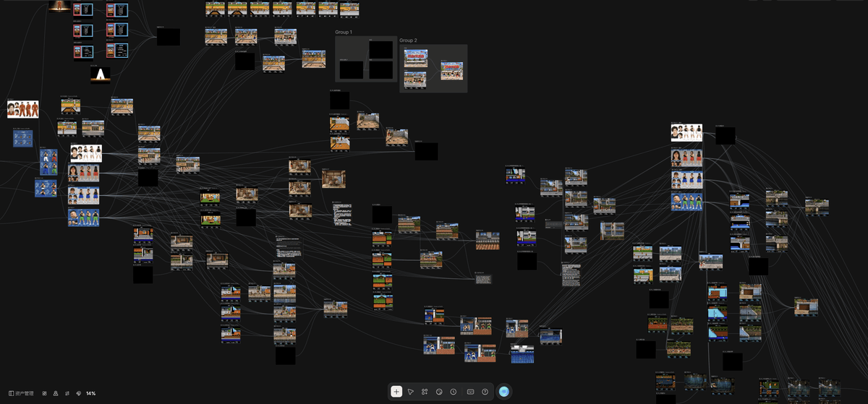Select the pointer cursor tool
Screen dimensions: 868x404
pos(410,392)
